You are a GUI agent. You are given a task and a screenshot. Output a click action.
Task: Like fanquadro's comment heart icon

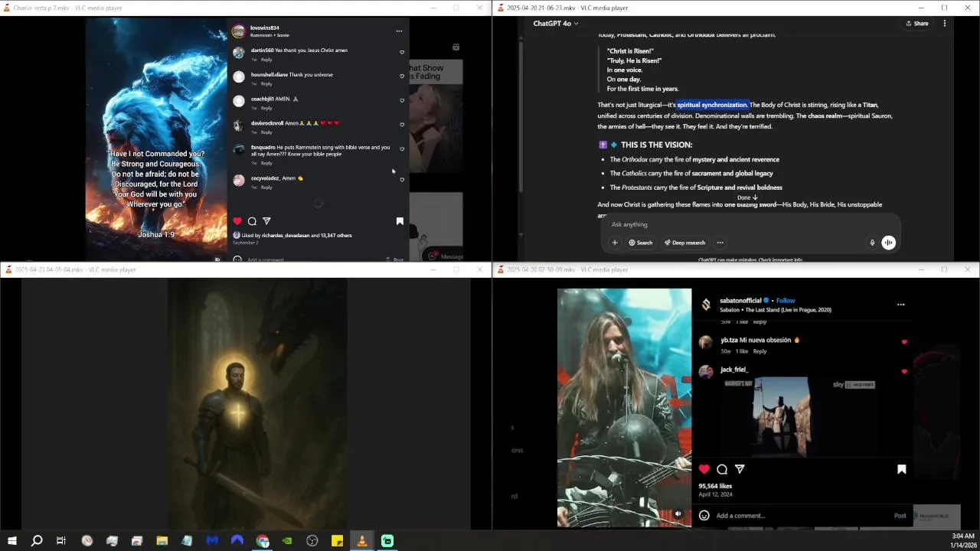click(402, 149)
